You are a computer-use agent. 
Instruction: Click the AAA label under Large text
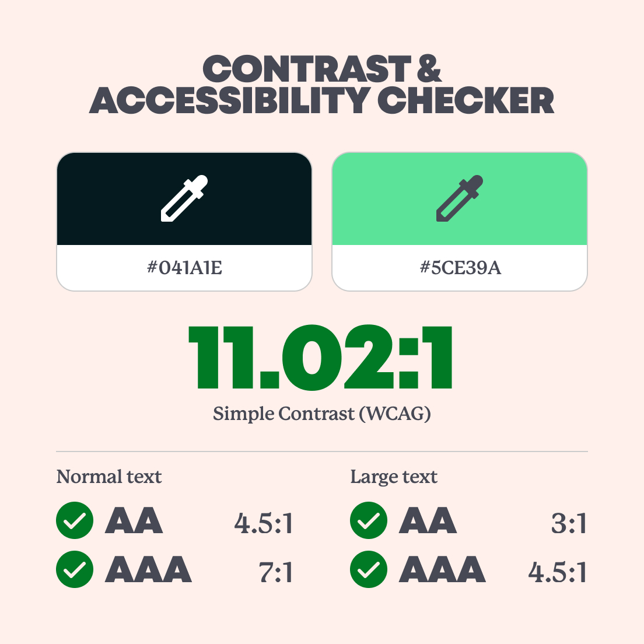(442, 570)
